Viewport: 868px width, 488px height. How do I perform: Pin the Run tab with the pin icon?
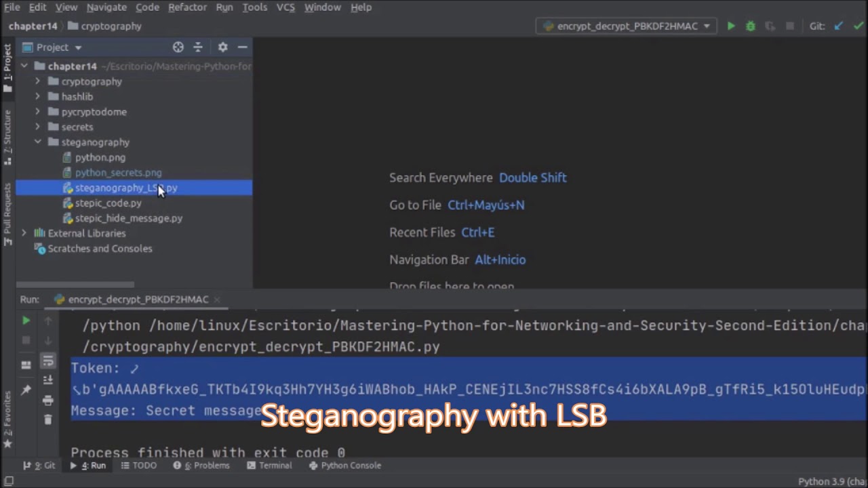(x=26, y=390)
